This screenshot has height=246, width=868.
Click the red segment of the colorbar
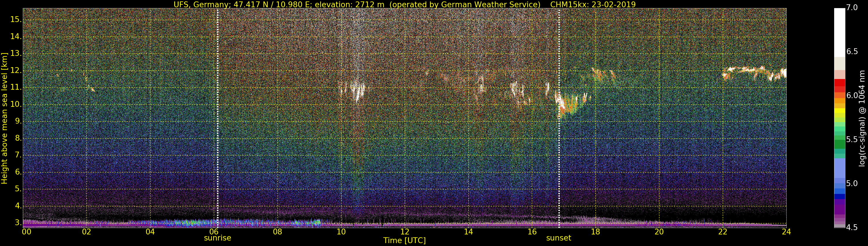click(x=840, y=83)
